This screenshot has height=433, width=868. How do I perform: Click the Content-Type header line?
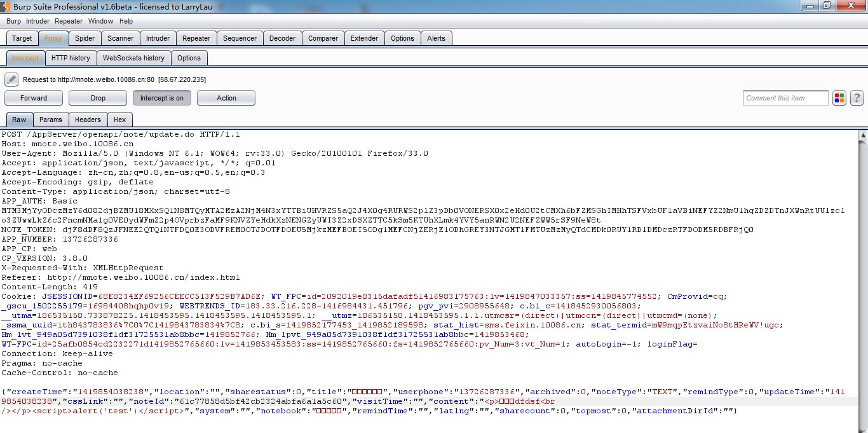coord(116,191)
